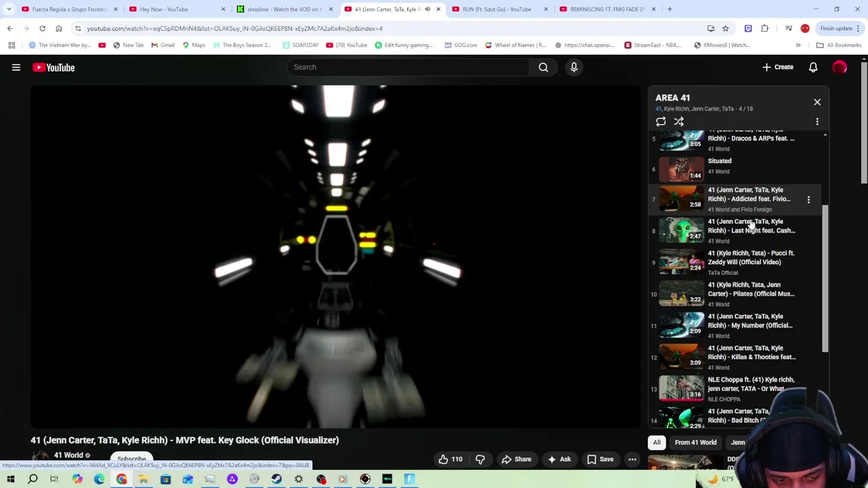Switch to Fuerza Regida browser tab
868x488 pixels.
pos(68,9)
